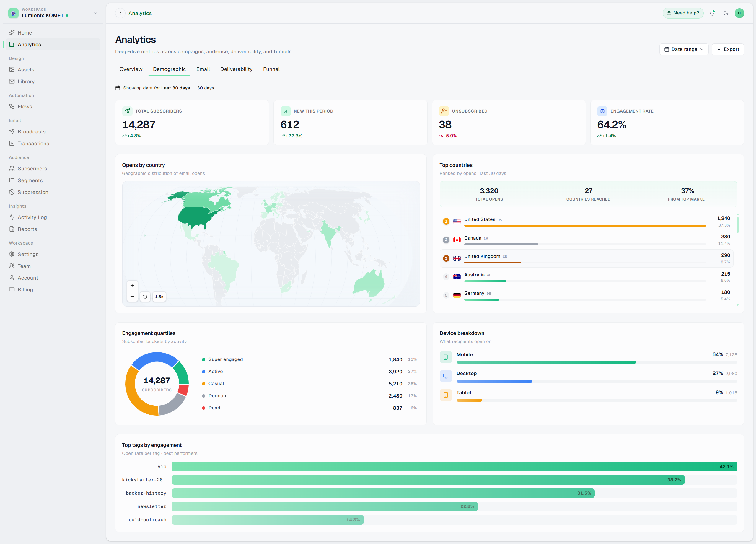Open Transactional in the sidebar

(x=53, y=143)
